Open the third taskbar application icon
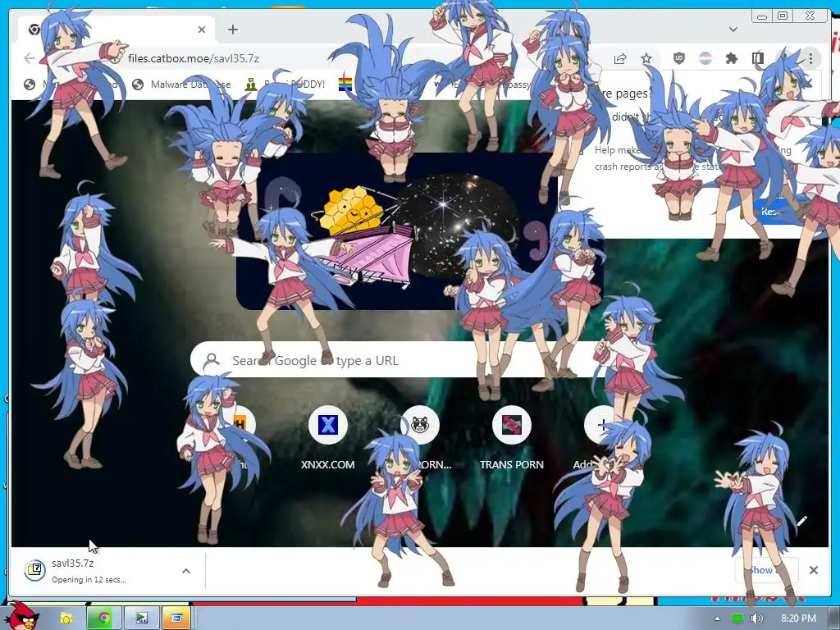This screenshot has height=630, width=840. tap(141, 619)
